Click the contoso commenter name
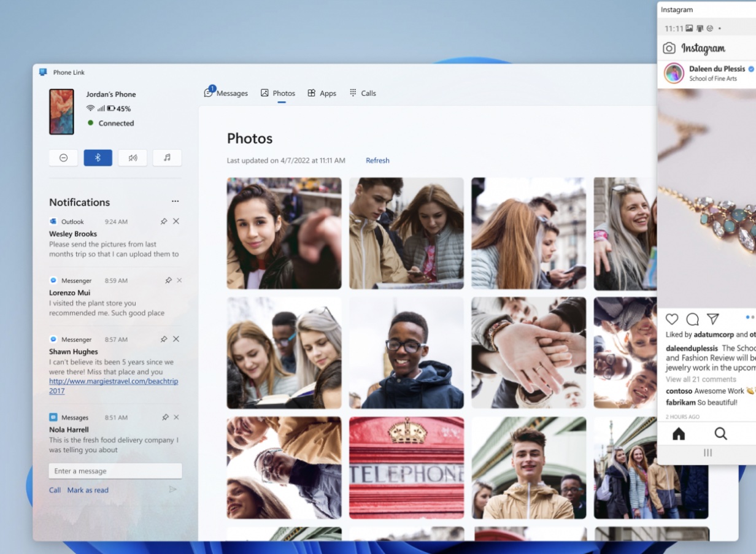 click(679, 391)
